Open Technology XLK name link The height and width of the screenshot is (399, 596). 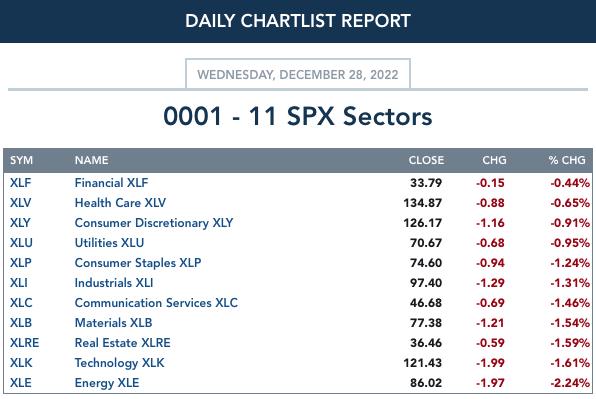(x=119, y=363)
